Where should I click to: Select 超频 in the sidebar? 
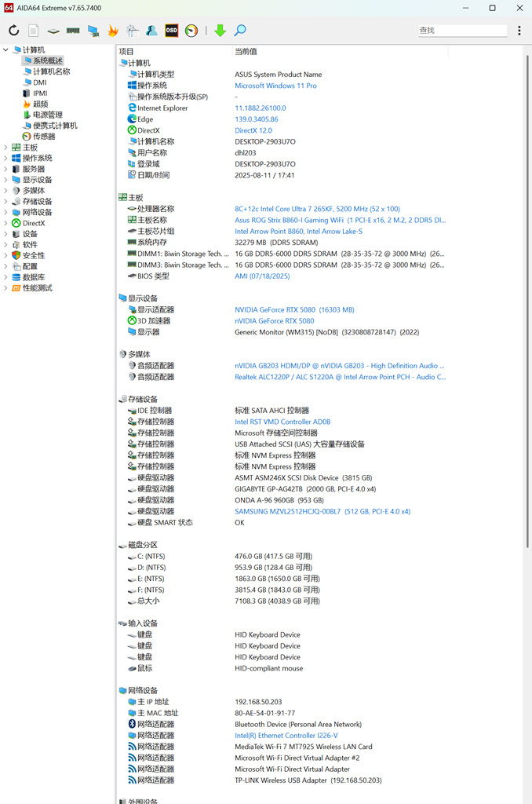pos(41,104)
